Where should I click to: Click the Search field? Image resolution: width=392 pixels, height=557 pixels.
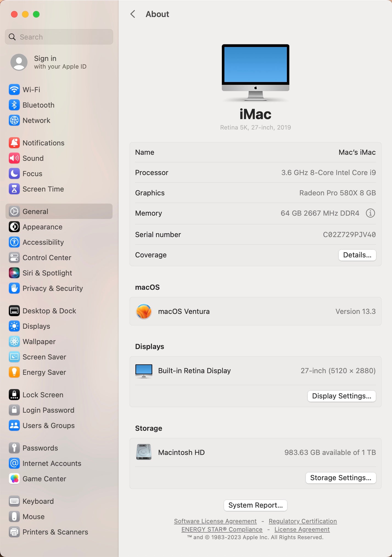(x=59, y=37)
